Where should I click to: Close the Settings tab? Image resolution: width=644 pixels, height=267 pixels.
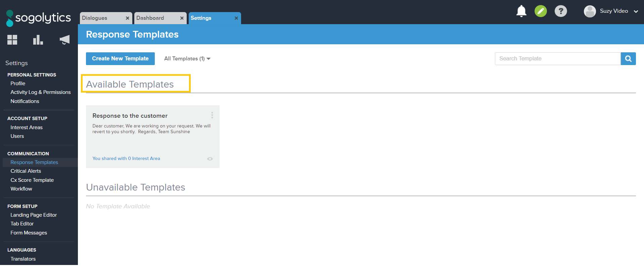pos(236,18)
